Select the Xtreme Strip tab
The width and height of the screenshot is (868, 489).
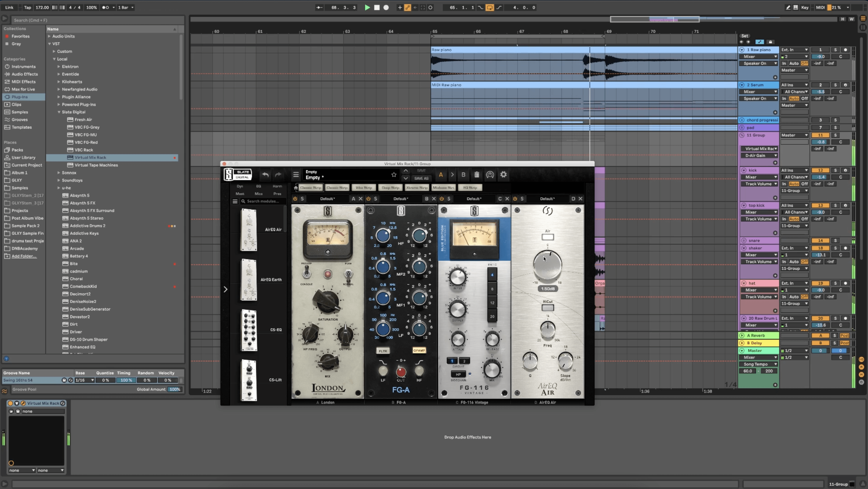(x=417, y=188)
